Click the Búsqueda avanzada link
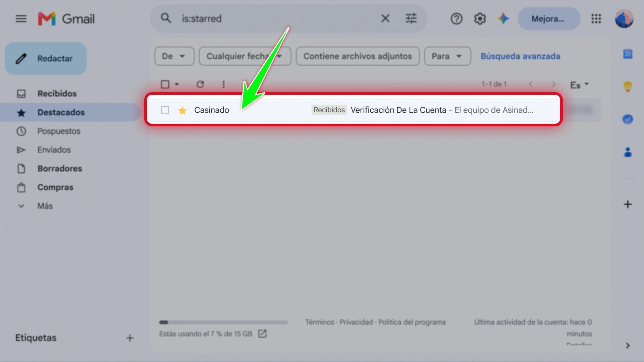This screenshot has height=362, width=644. (520, 56)
